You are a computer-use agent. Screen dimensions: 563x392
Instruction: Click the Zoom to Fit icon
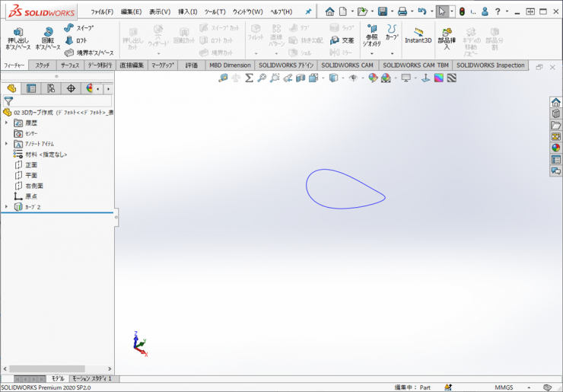(x=223, y=78)
